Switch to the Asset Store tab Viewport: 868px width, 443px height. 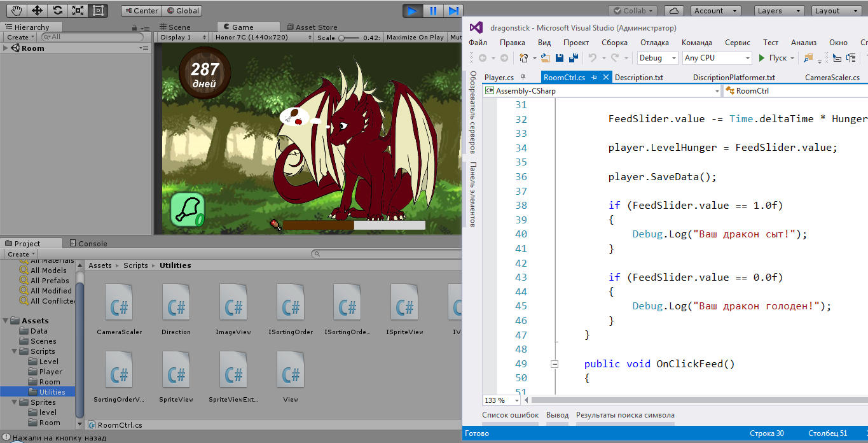pyautogui.click(x=312, y=27)
